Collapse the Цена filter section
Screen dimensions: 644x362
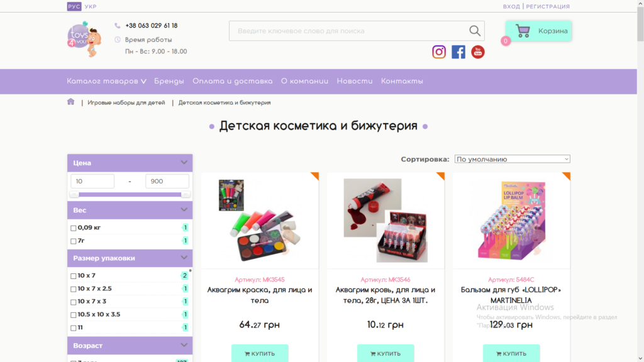pos(184,163)
